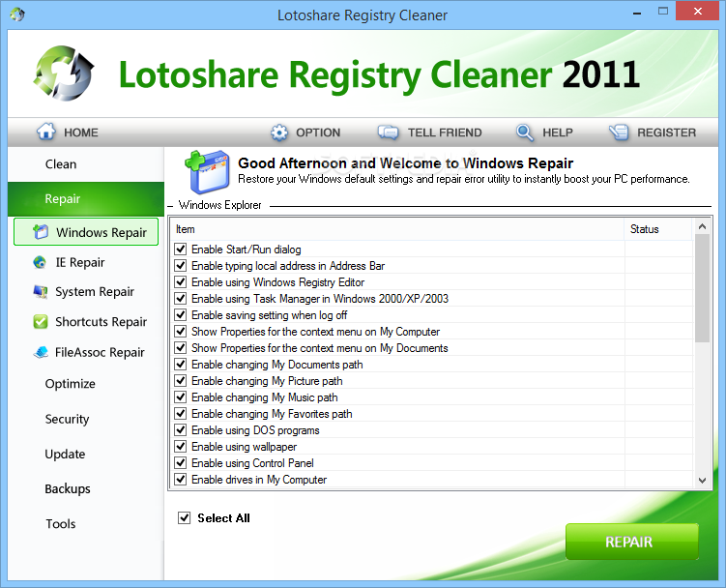Screen dimensions: 726x588
Task: Click the System Repair monitor icon
Action: [41, 291]
